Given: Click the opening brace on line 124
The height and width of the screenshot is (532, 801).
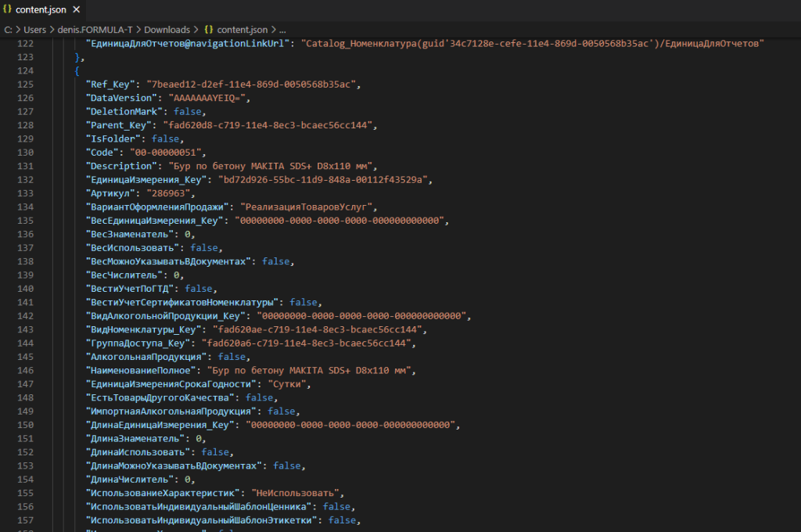Looking at the screenshot, I should pos(77,70).
